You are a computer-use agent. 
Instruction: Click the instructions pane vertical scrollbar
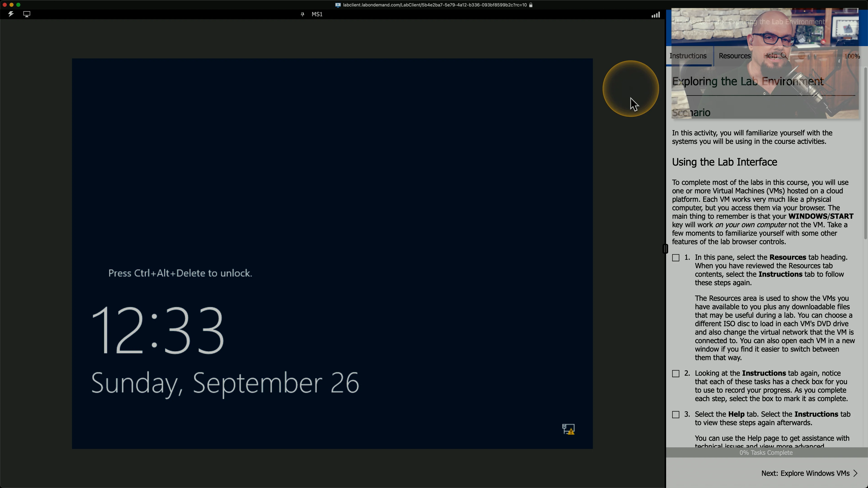(865, 153)
